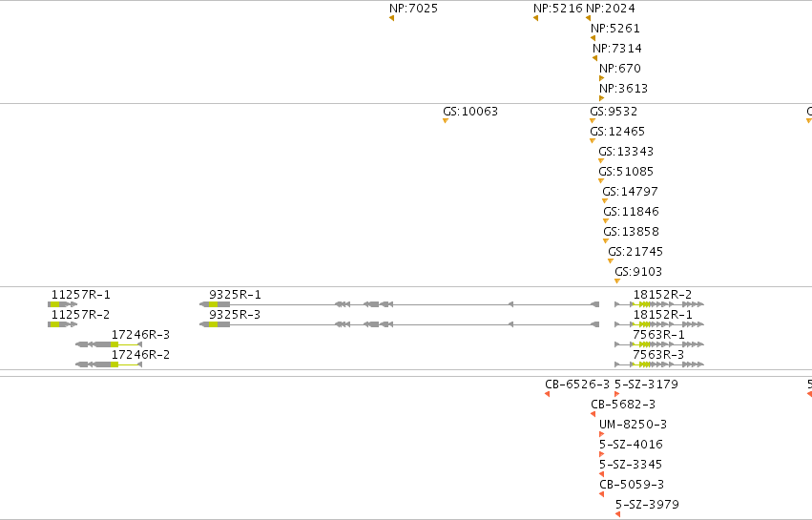Pick the GS:13343 feature label
The image size is (812, 520).
click(x=626, y=152)
